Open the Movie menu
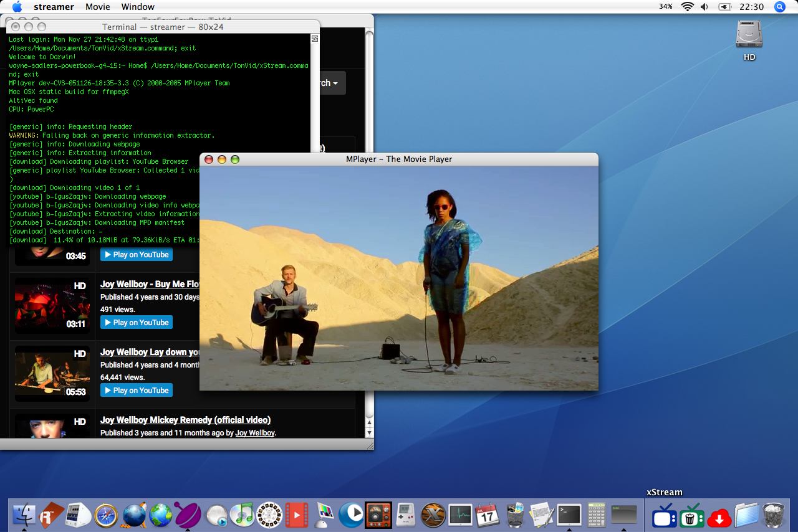The height and width of the screenshot is (532, 798). (97, 7)
